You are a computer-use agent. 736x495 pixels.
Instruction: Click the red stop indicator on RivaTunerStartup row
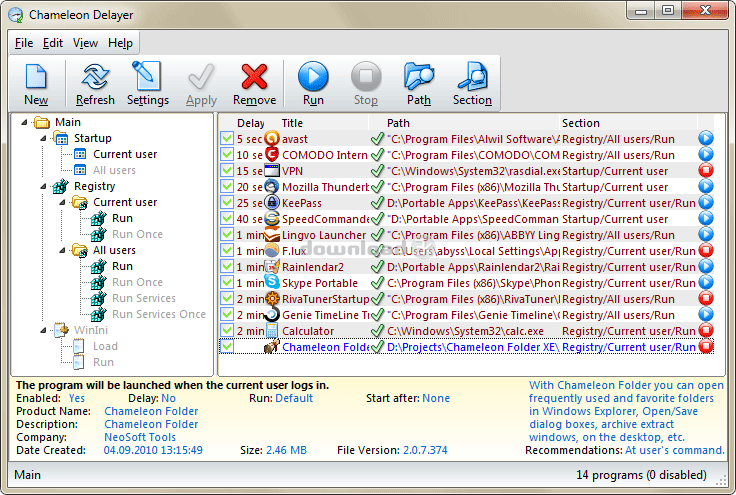(705, 298)
